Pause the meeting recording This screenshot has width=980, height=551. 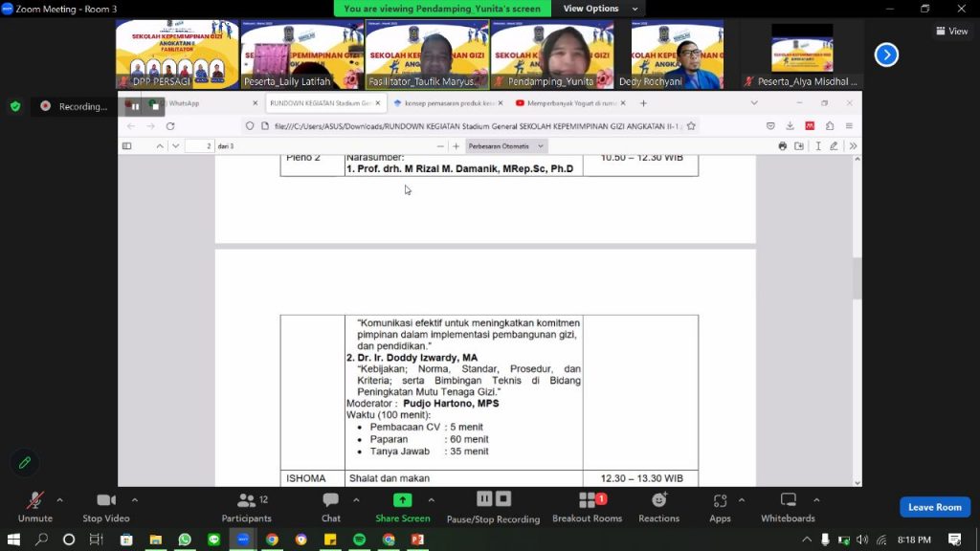point(484,499)
